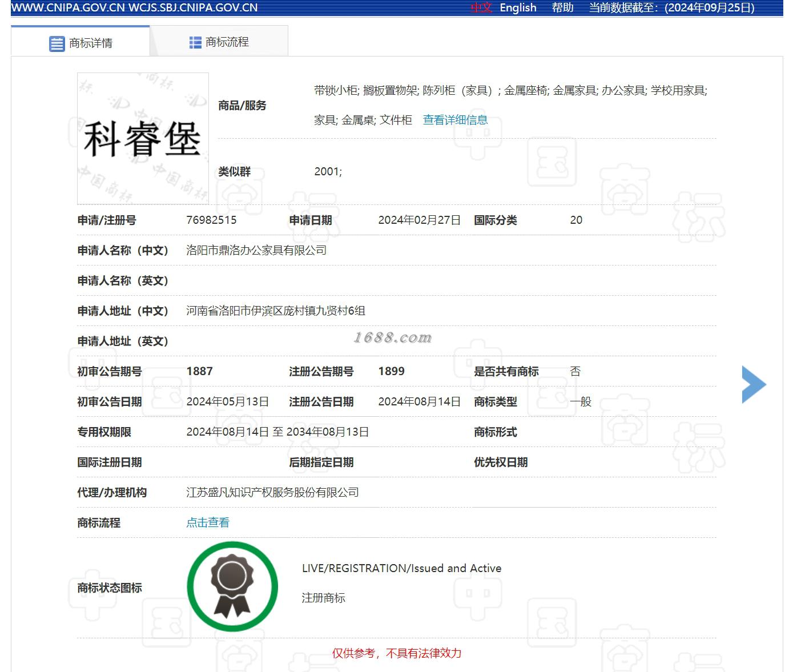Click the 申请/注册号 field label
This screenshot has width=785, height=672.
[107, 220]
